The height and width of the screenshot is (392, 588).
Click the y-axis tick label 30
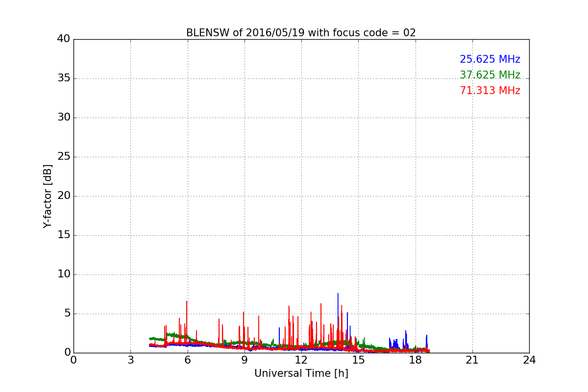[x=64, y=118]
